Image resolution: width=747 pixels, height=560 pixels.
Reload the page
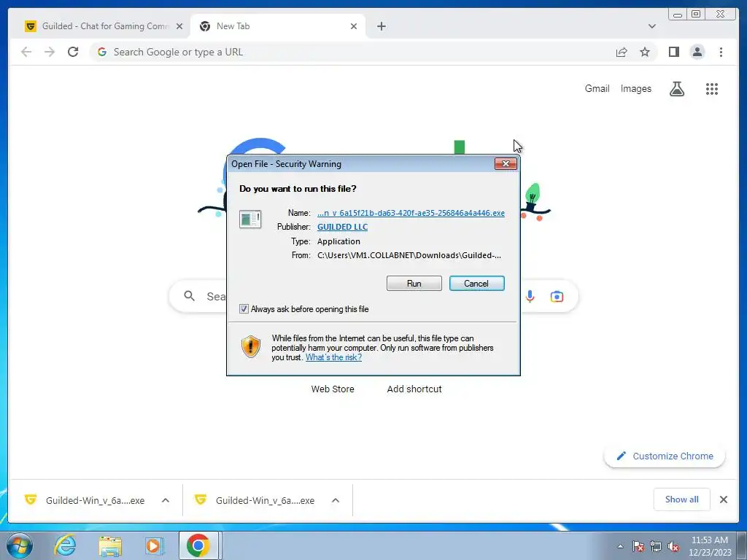73,52
